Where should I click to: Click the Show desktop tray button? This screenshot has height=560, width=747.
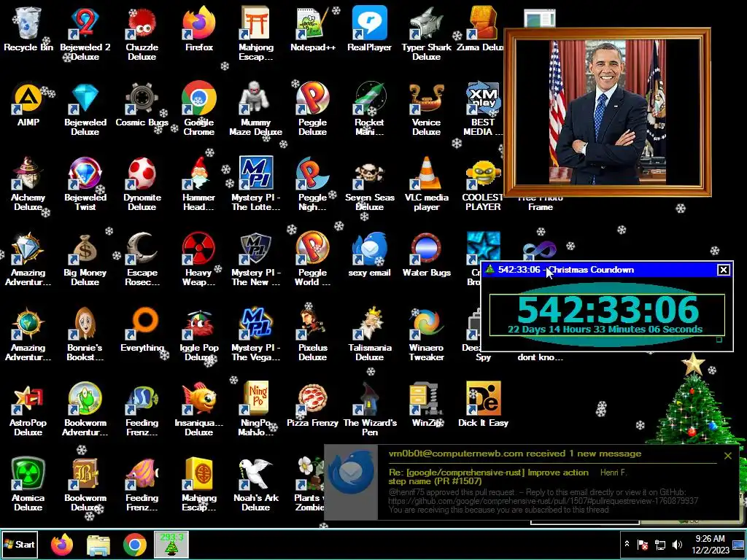738,544
